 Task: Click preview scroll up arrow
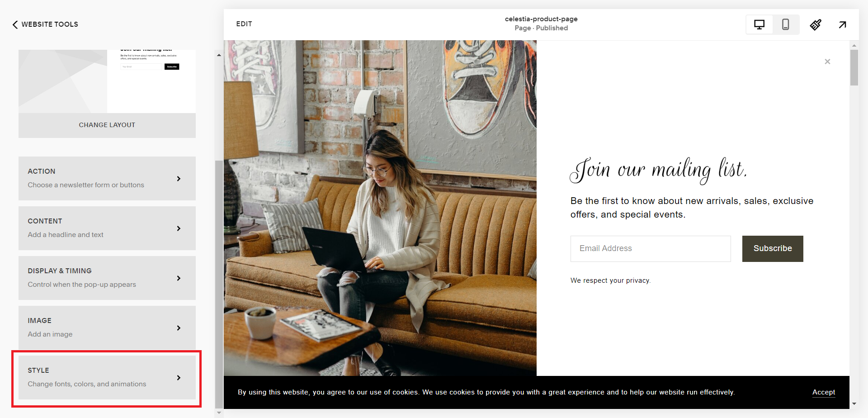click(854, 45)
